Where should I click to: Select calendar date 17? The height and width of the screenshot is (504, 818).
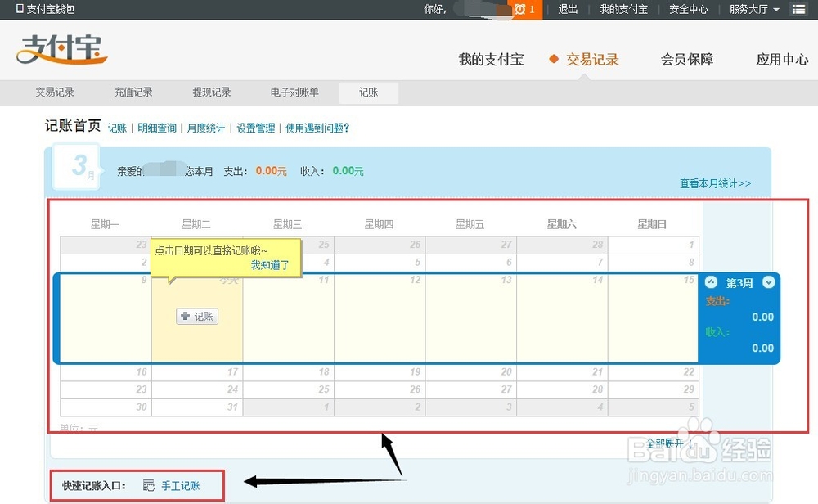197,372
